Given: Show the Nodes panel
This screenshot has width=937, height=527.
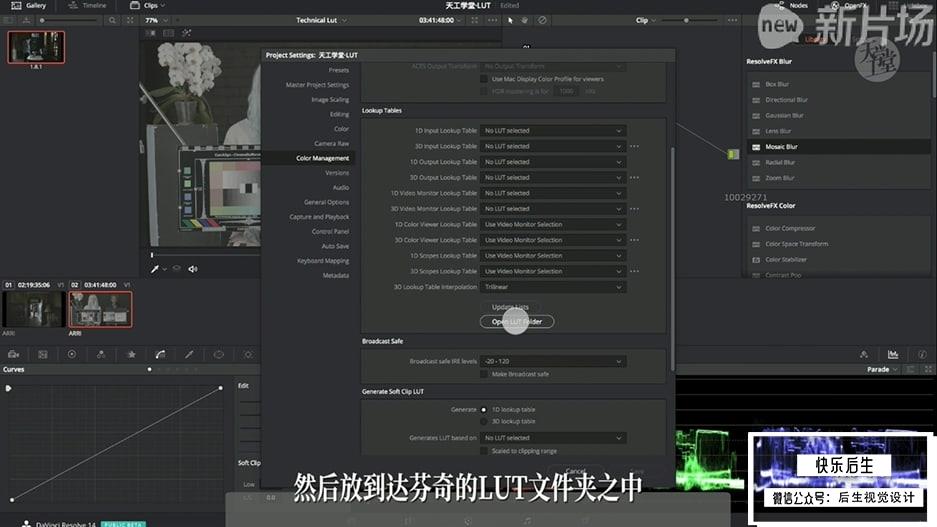Looking at the screenshot, I should [x=791, y=5].
